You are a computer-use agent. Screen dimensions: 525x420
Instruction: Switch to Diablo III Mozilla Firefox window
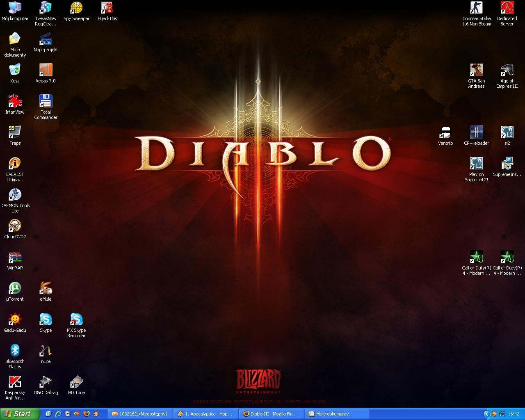(x=271, y=414)
